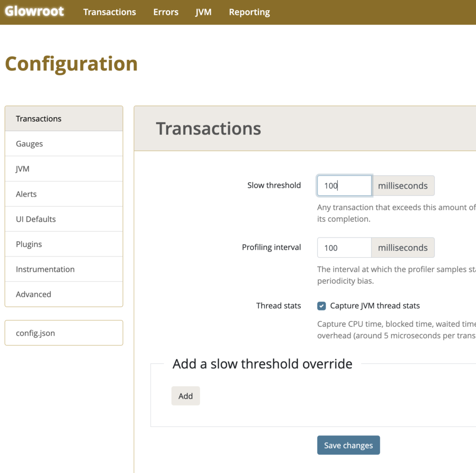Open the Advanced configuration section

64,294
